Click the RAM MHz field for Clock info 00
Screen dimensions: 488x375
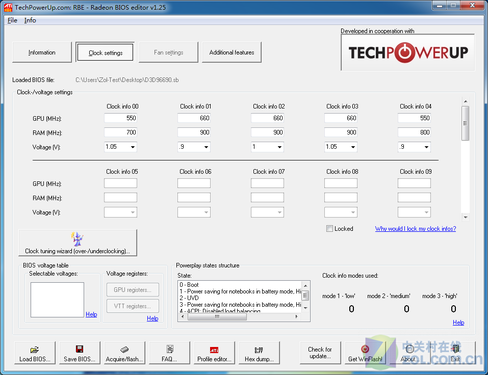pos(120,132)
